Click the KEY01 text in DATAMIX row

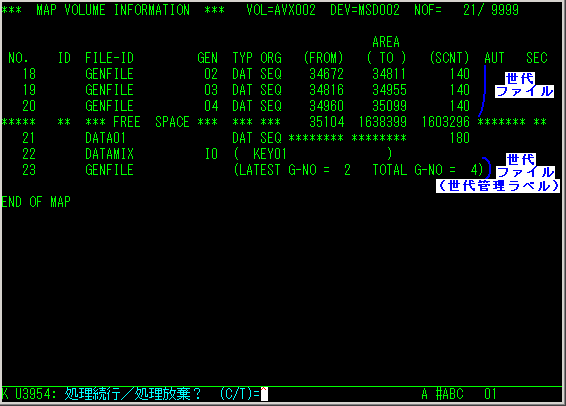(x=270, y=154)
